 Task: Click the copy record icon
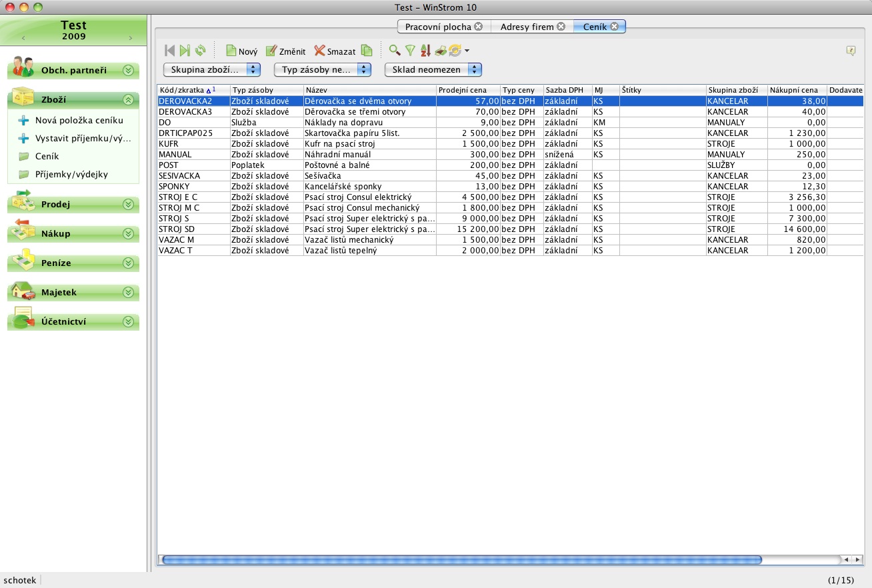pos(367,51)
